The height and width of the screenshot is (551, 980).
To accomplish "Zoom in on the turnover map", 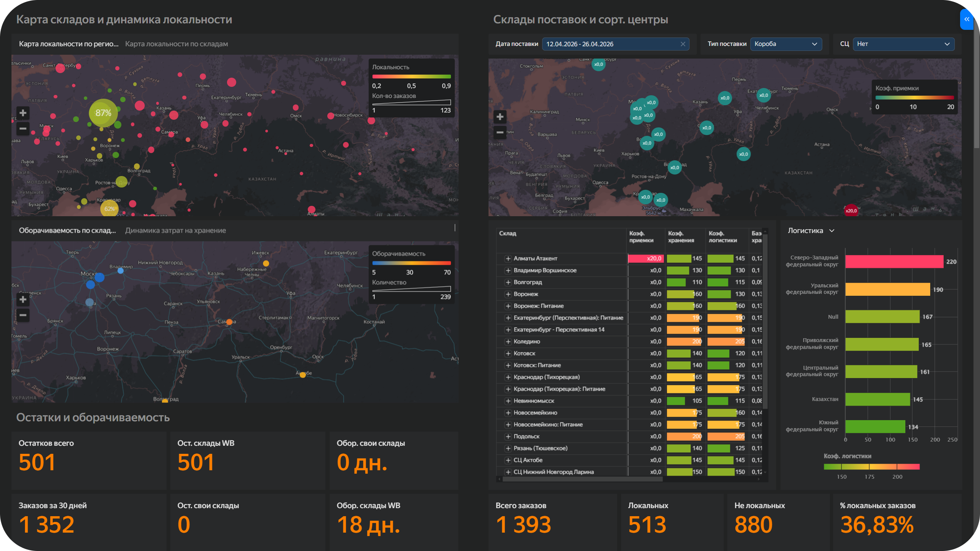I will (x=23, y=299).
